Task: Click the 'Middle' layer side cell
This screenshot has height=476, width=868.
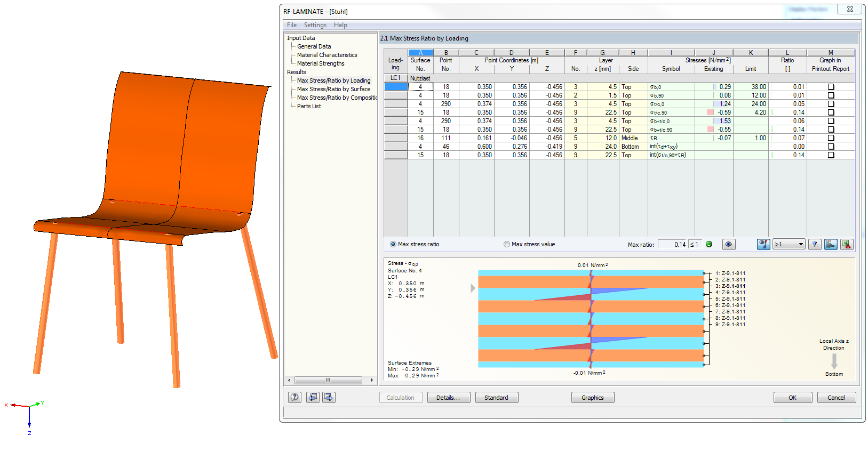Action: click(633, 138)
